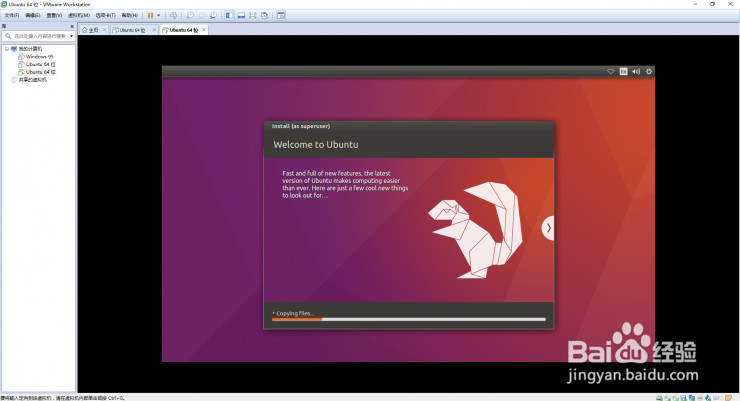The height and width of the screenshot is (401, 740).
Task: Open Ubuntu sound volume indicator
Action: [x=636, y=71]
